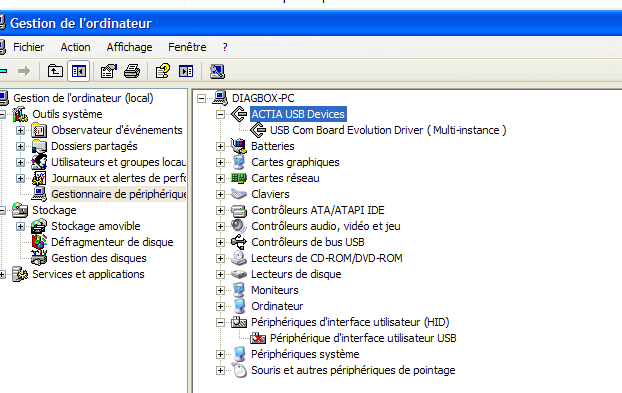Expand Cartes réseau category

click(x=221, y=178)
